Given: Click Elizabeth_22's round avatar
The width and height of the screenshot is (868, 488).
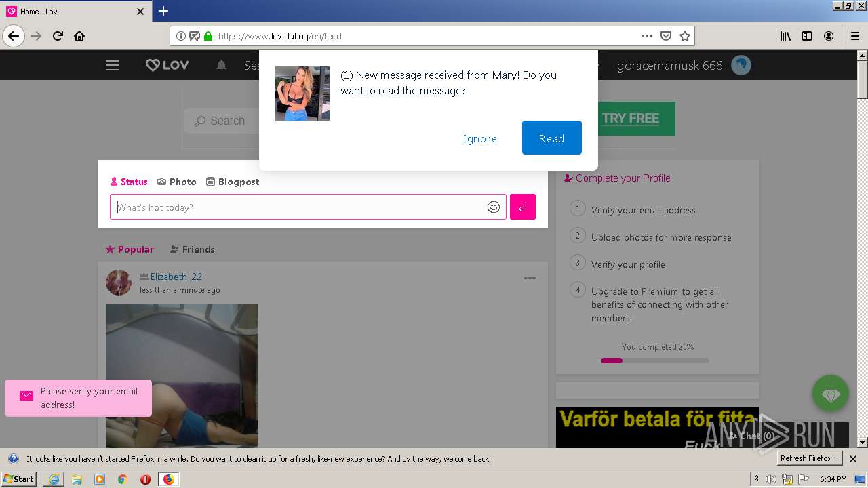Looking at the screenshot, I should pyautogui.click(x=119, y=283).
